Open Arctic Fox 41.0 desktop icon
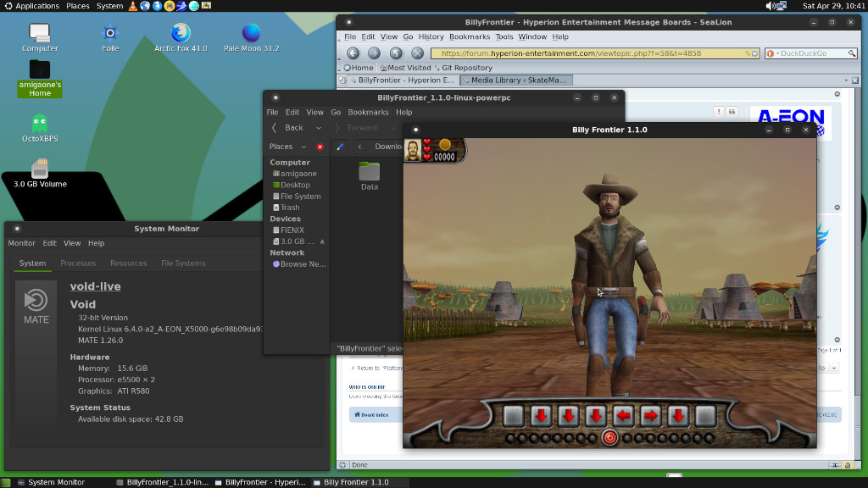Viewport: 868px width, 488px height. click(181, 37)
